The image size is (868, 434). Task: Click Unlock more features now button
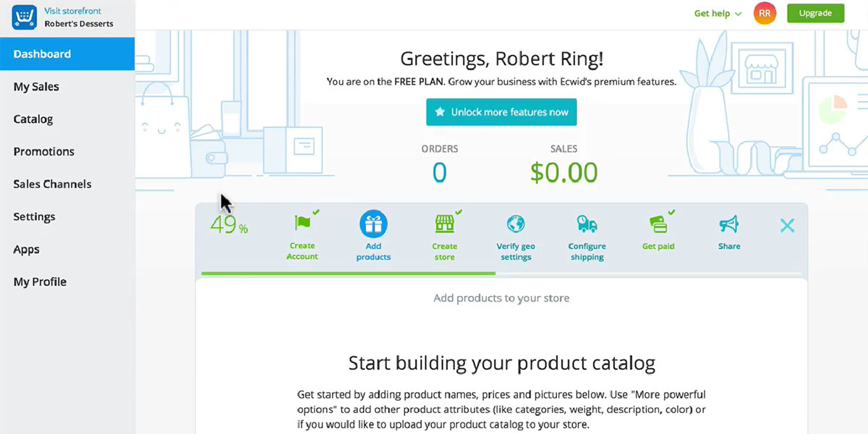coord(501,112)
